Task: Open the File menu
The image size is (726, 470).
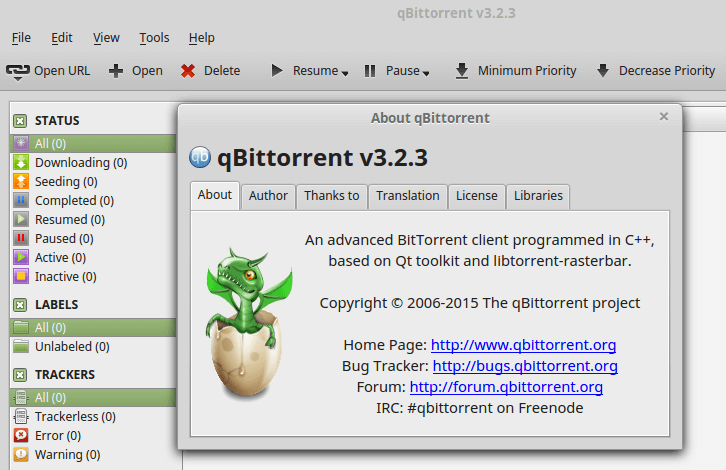Action: 21,38
